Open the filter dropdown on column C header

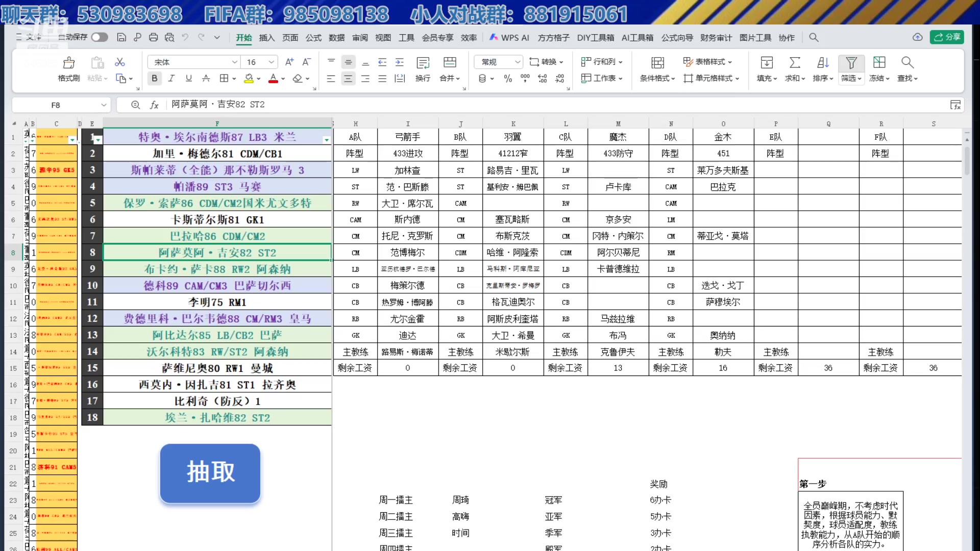[73, 139]
